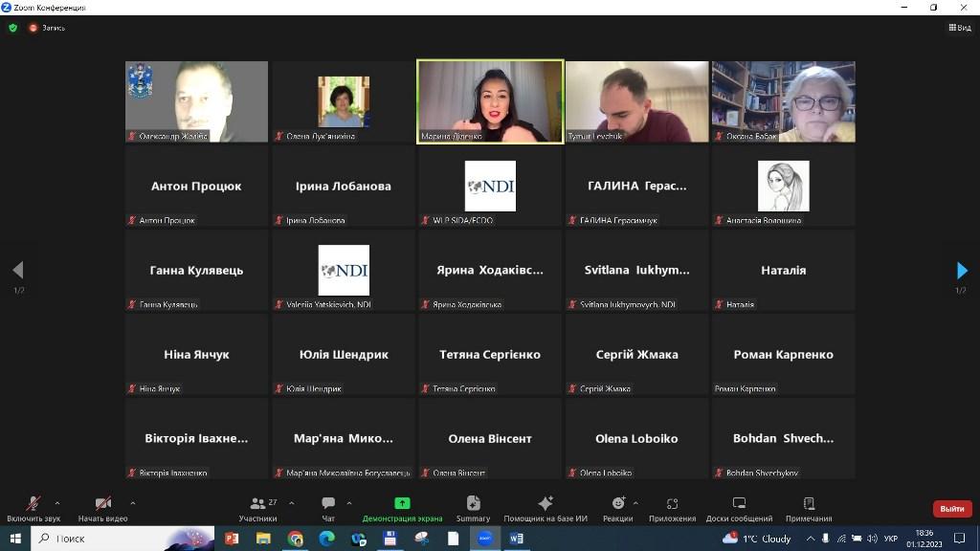Open the Summary tool
Screen dimensions: 980x551
click(x=473, y=509)
